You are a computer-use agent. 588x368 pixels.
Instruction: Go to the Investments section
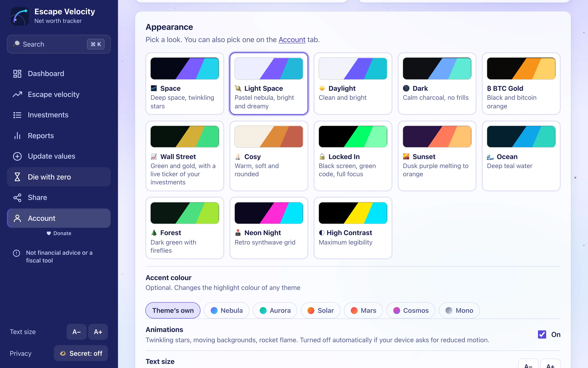pos(59,115)
